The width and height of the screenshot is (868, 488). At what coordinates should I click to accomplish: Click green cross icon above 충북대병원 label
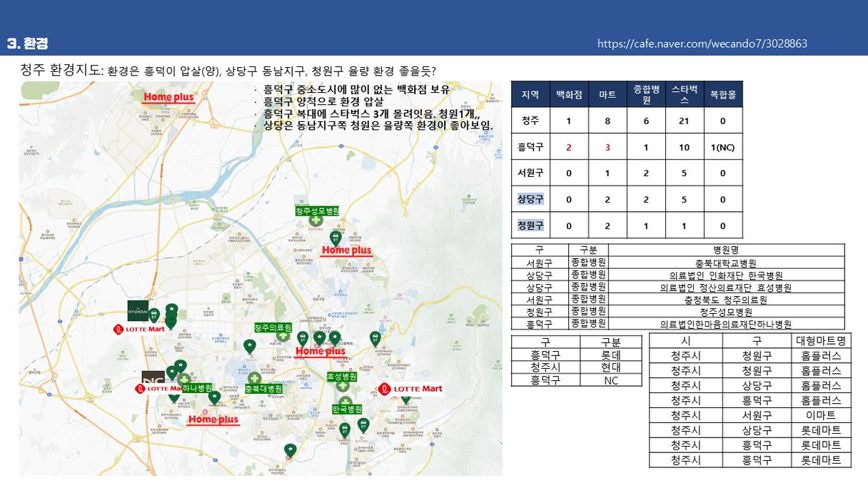[254, 379]
